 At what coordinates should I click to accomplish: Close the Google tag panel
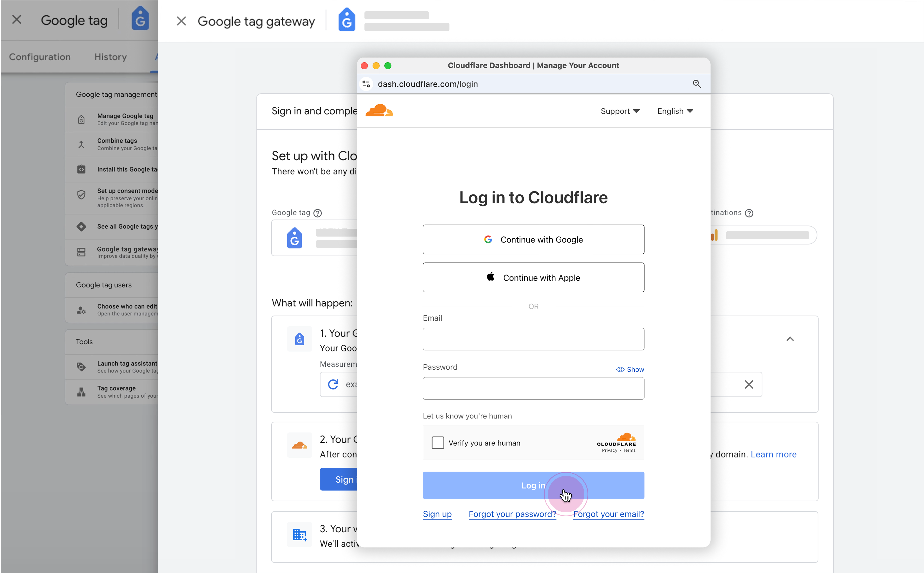[16, 19]
